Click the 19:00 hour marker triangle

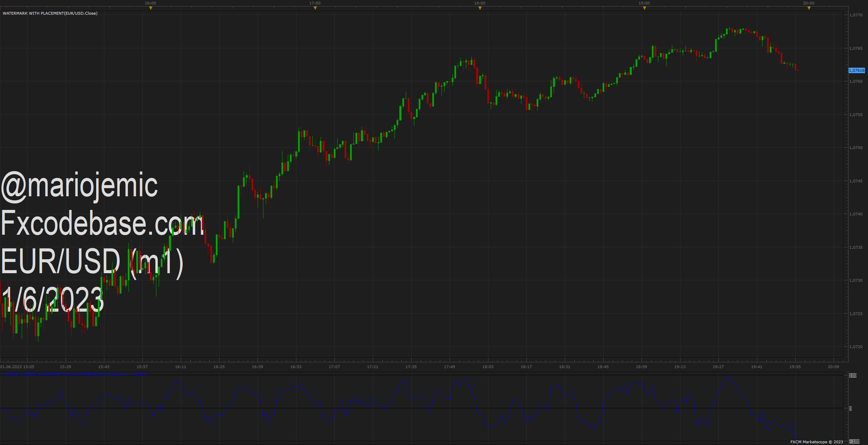click(644, 9)
